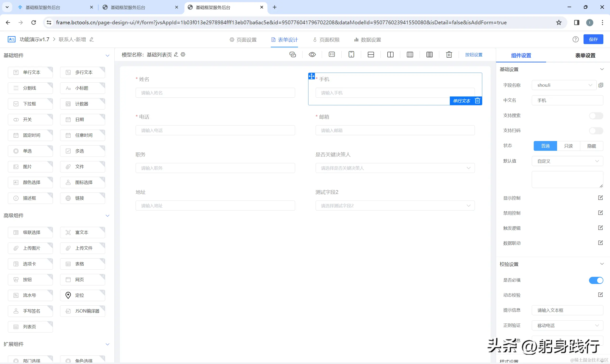Click the 请输入姓名 input field
The height and width of the screenshot is (364, 610).
215,93
